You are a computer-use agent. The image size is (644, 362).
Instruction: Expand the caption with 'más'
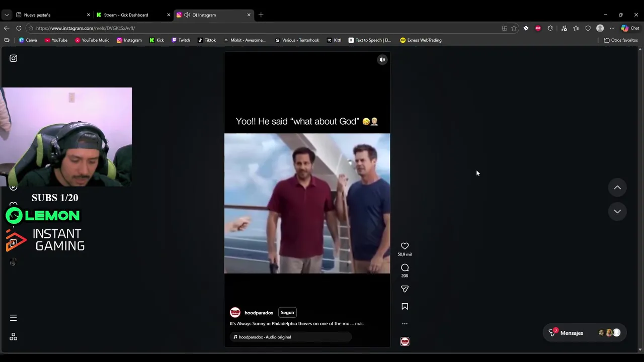359,324
